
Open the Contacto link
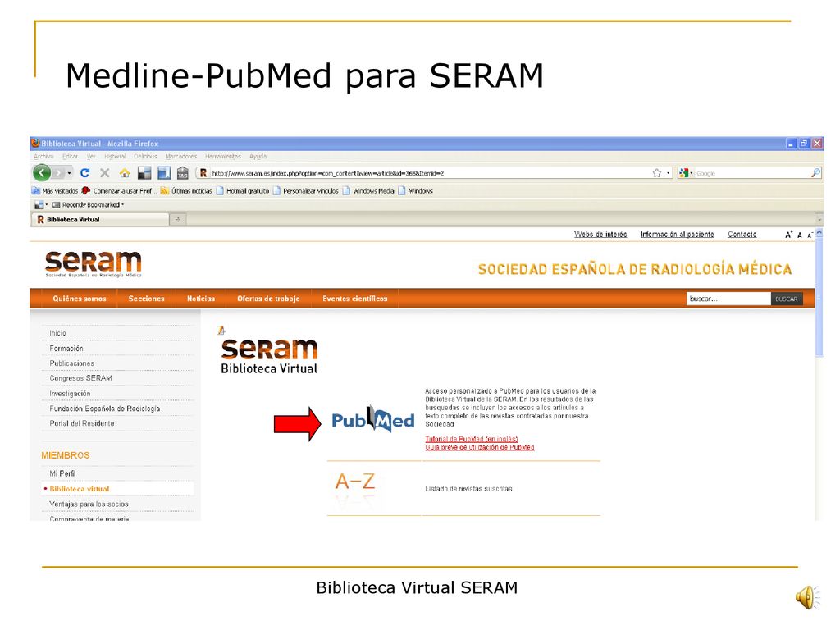coord(742,235)
